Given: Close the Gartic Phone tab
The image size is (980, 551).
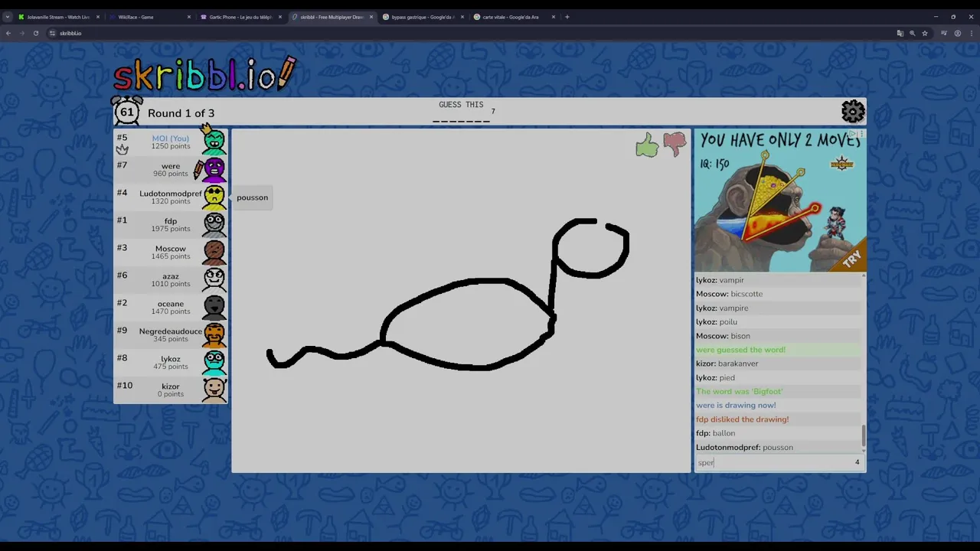Looking at the screenshot, I should 280,17.
